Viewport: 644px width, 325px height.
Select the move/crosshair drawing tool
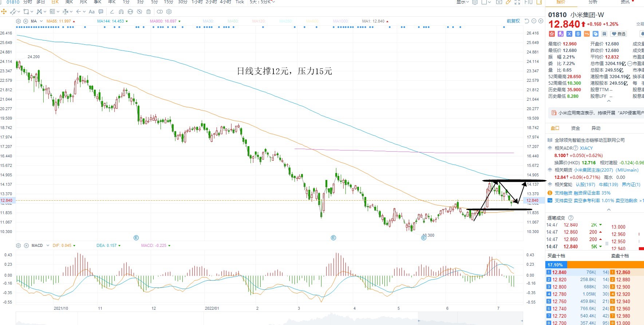[x=4, y=12]
